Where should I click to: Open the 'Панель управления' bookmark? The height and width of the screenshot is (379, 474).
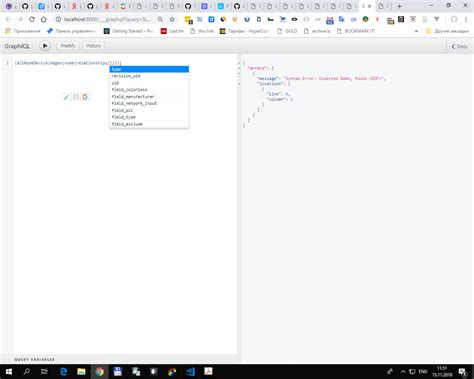(71, 31)
